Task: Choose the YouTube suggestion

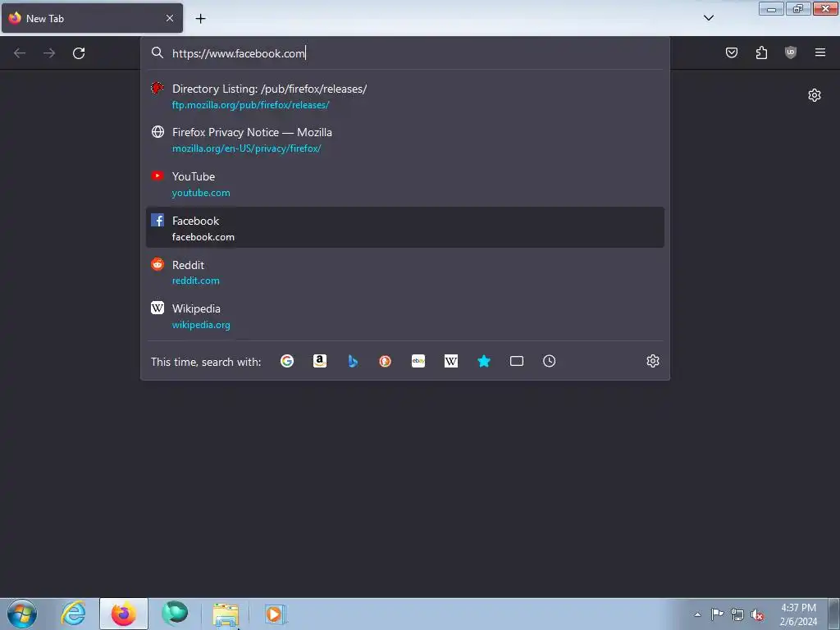Action: (405, 184)
